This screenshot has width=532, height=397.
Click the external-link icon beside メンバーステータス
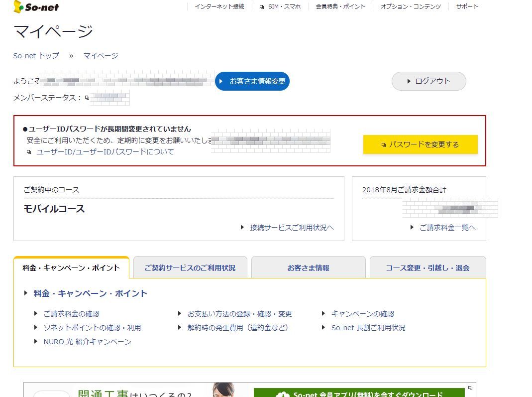click(x=87, y=98)
